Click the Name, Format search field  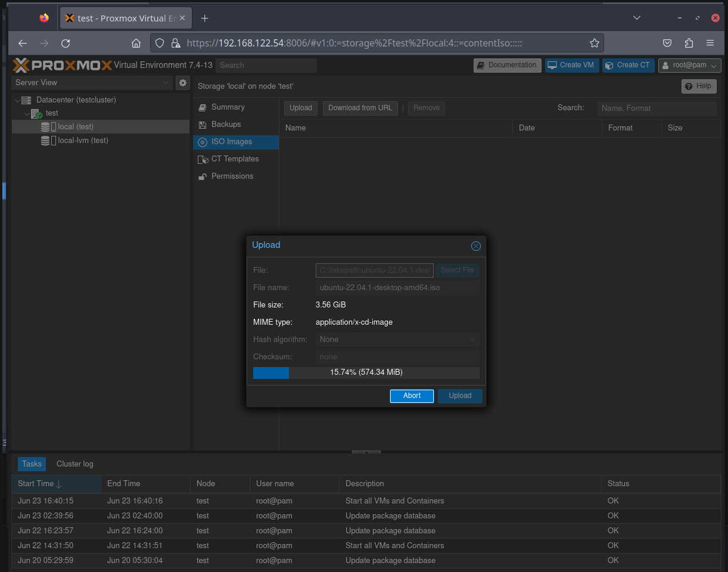coord(657,108)
